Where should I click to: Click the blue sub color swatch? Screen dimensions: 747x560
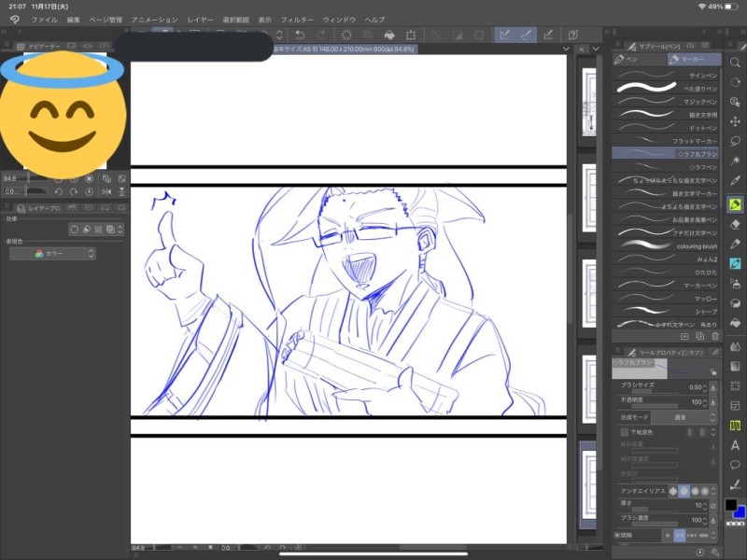point(741,513)
